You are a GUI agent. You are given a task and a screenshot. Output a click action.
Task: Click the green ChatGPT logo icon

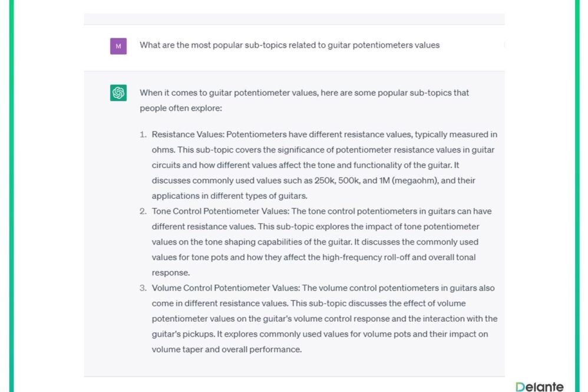[118, 93]
